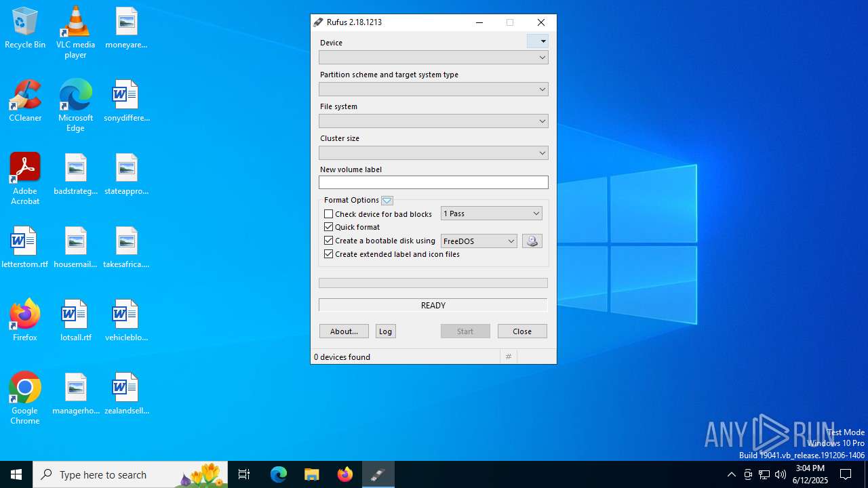Select Adobe Acrobat desktop shortcut
The width and height of the screenshot is (868, 488).
[x=25, y=179]
